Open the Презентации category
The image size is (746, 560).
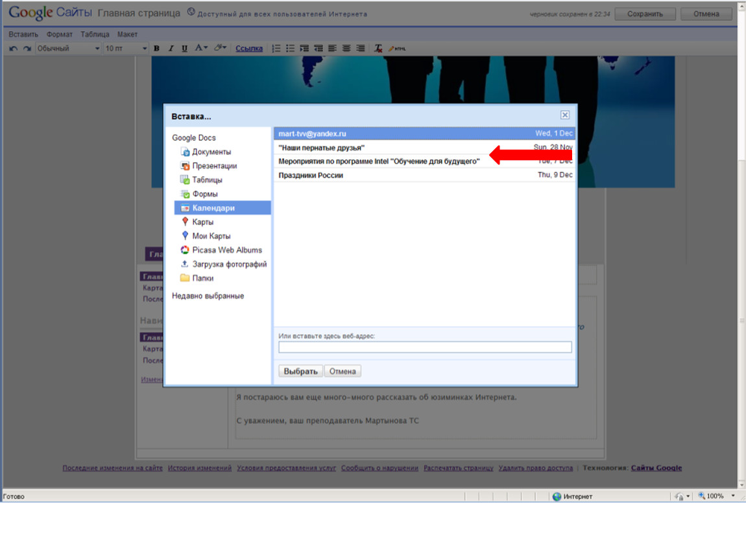pos(208,166)
